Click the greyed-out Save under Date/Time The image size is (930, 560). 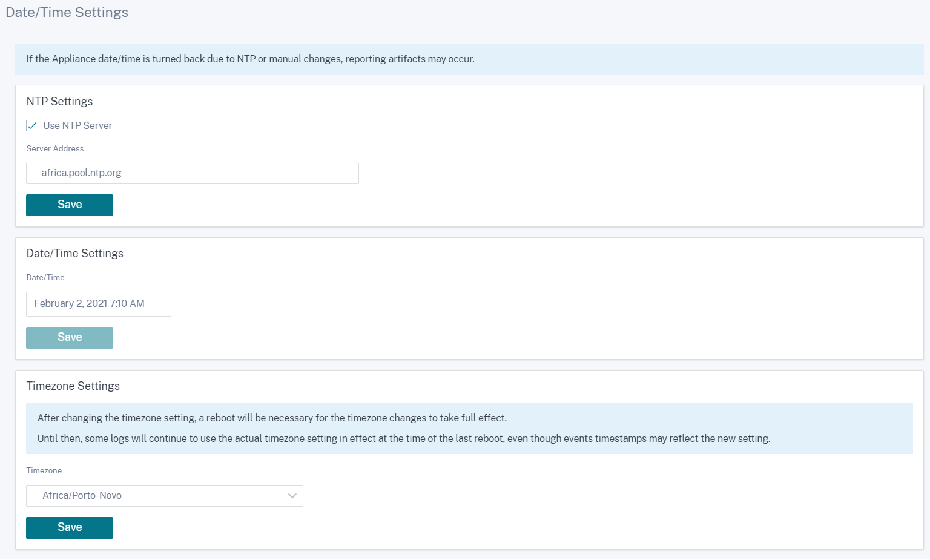(70, 338)
